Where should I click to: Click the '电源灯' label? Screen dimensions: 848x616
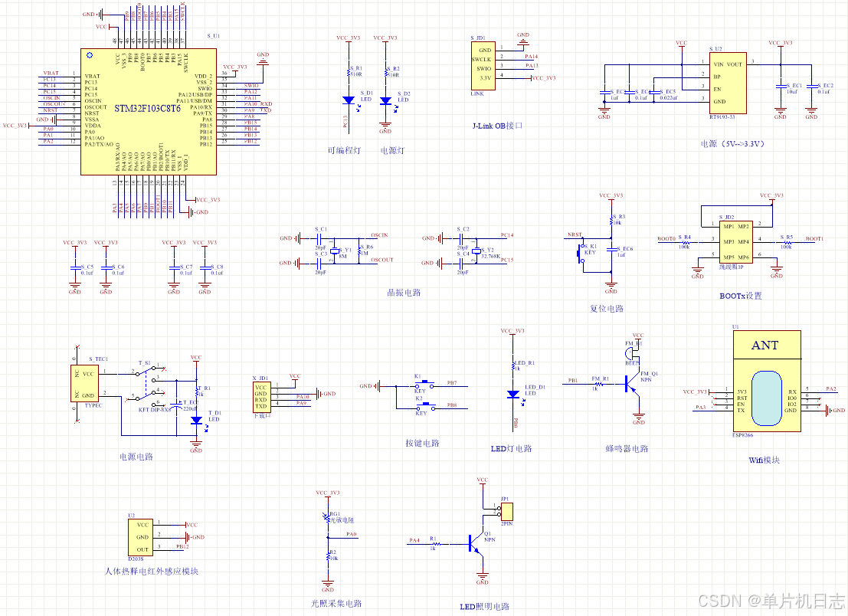pos(392,150)
